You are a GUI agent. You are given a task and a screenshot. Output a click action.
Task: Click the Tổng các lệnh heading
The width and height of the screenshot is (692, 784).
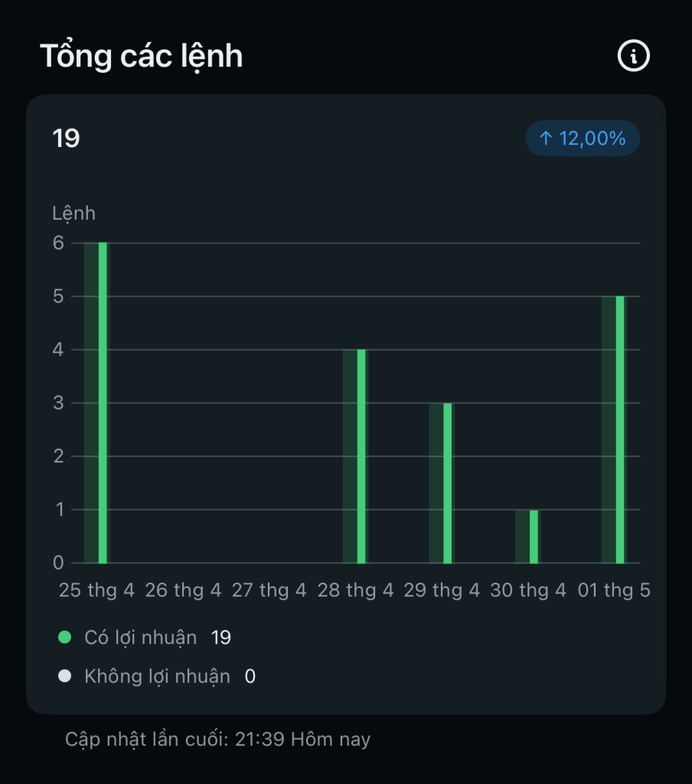(x=142, y=56)
